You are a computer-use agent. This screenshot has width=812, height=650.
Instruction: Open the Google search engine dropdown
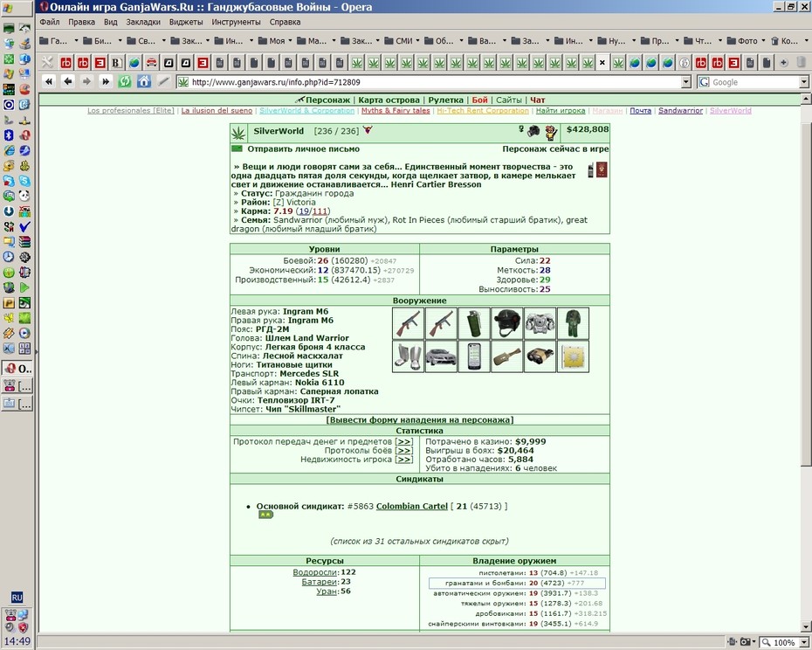pos(804,82)
